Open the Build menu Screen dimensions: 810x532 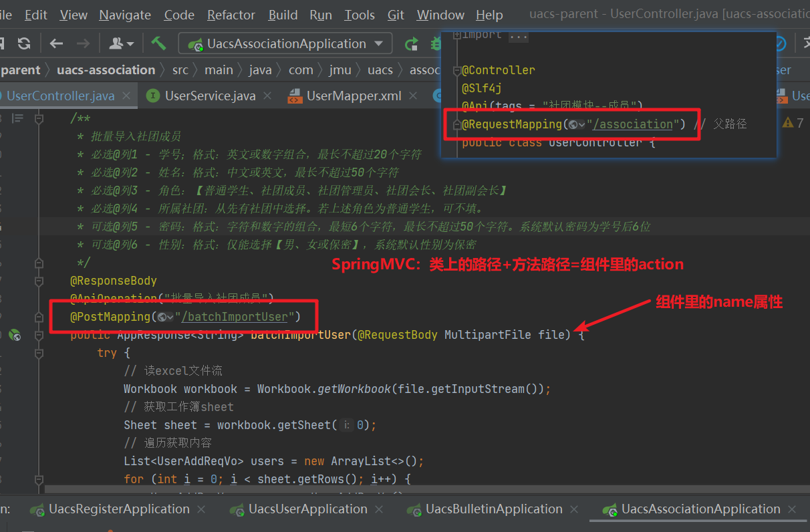[x=283, y=15]
